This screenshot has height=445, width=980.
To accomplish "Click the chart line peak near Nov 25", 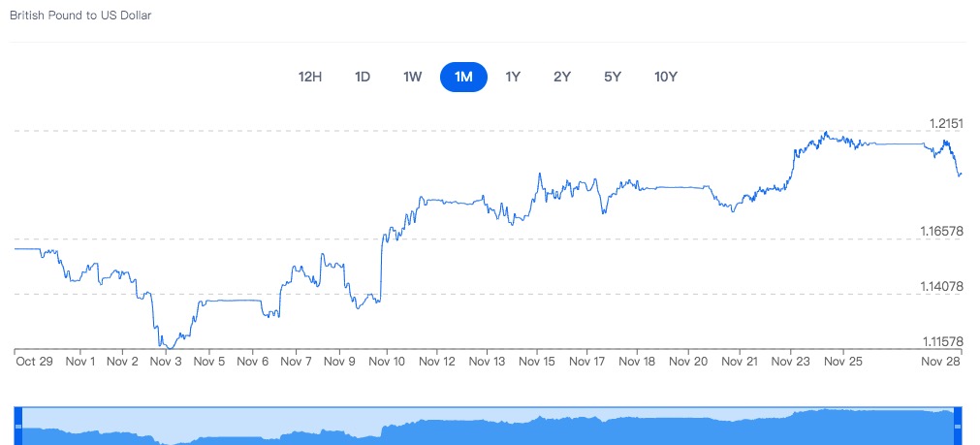I will click(x=826, y=133).
